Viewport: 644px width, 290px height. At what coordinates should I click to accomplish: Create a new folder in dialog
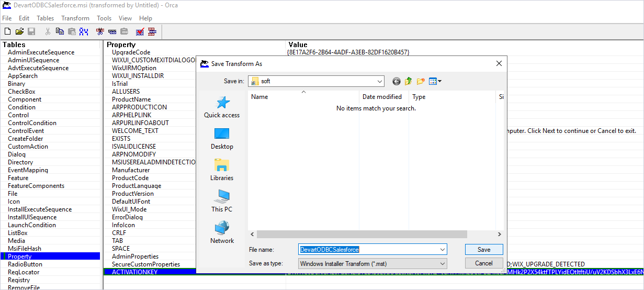(421, 81)
